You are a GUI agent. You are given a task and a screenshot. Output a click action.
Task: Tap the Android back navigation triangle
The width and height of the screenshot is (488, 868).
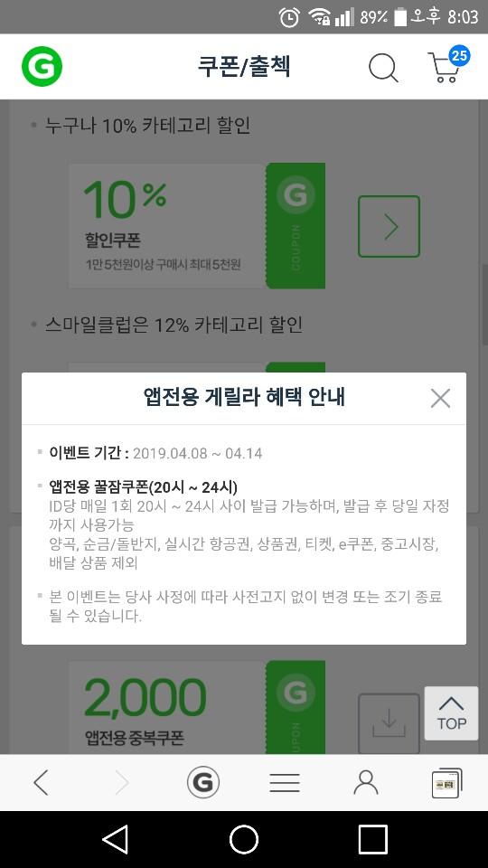(116, 839)
